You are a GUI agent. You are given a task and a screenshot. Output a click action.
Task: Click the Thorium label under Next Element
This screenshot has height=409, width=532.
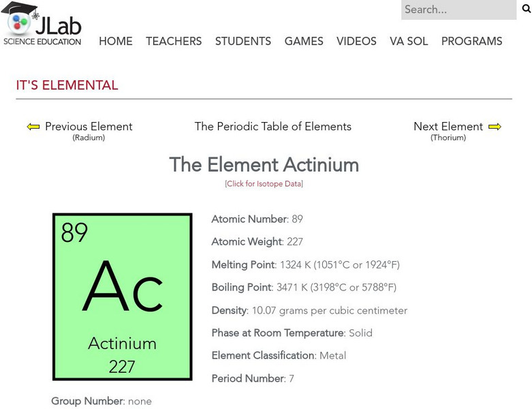point(448,138)
